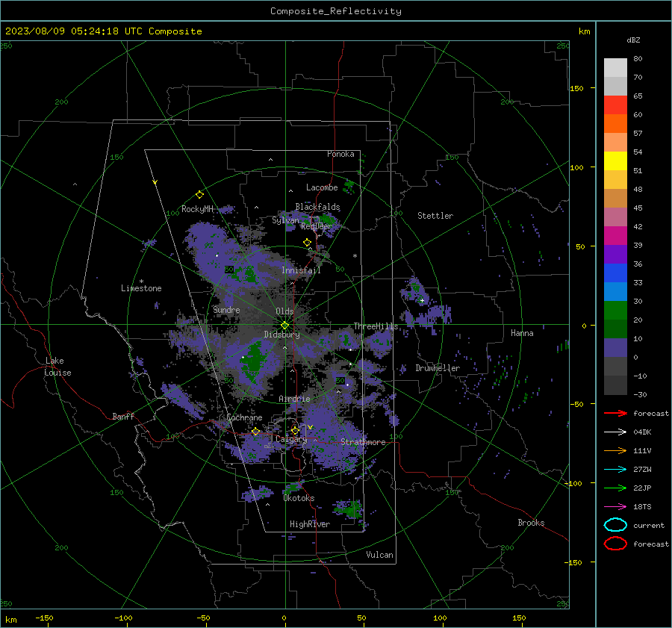The image size is (672, 628).
Task: Click the Calgary city label
Action: 291,439
